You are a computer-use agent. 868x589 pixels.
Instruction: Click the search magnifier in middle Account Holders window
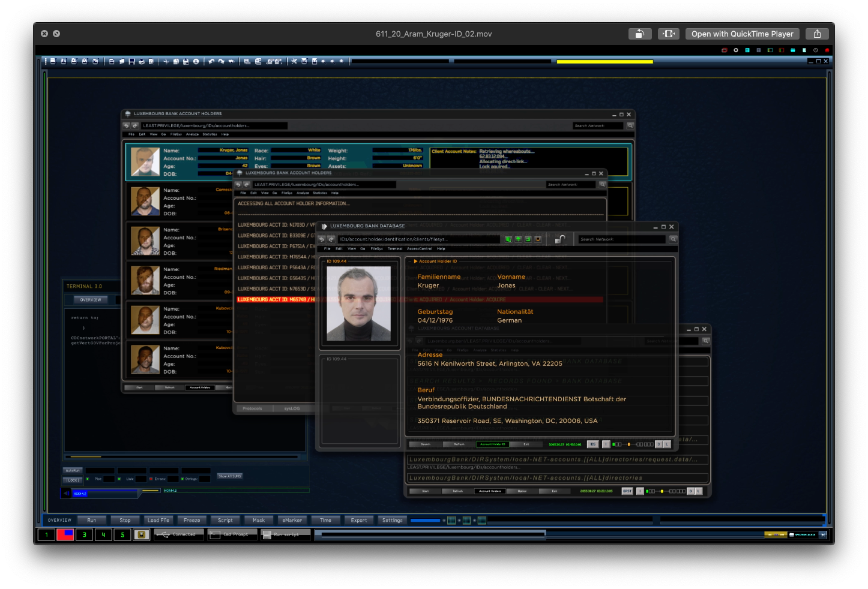pos(602,184)
